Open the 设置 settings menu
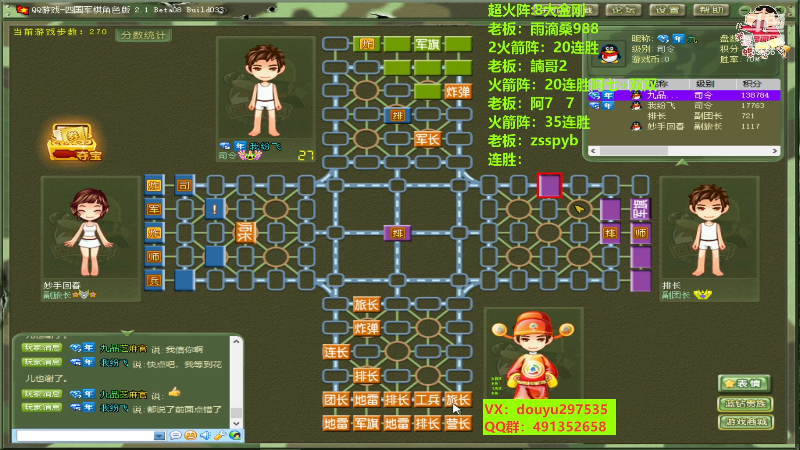The height and width of the screenshot is (450, 800). tap(667, 10)
